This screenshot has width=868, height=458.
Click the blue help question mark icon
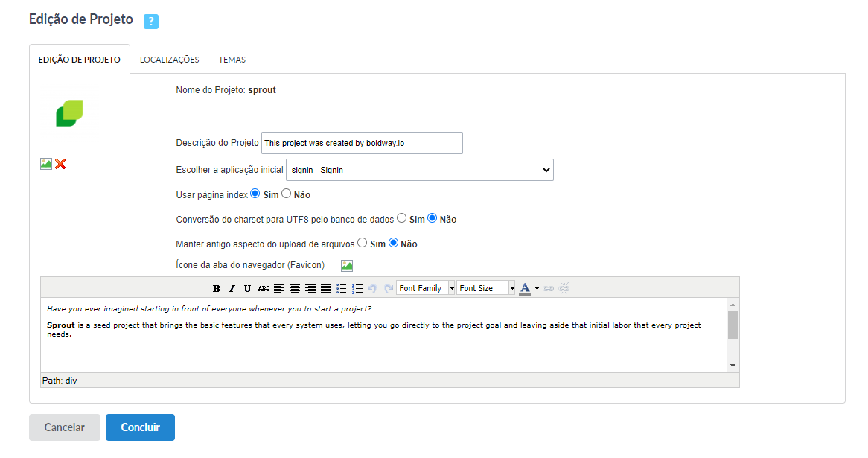(151, 22)
